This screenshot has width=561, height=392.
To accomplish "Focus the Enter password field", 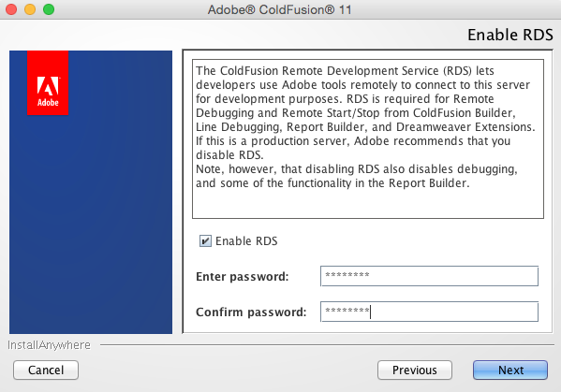I will point(429,276).
